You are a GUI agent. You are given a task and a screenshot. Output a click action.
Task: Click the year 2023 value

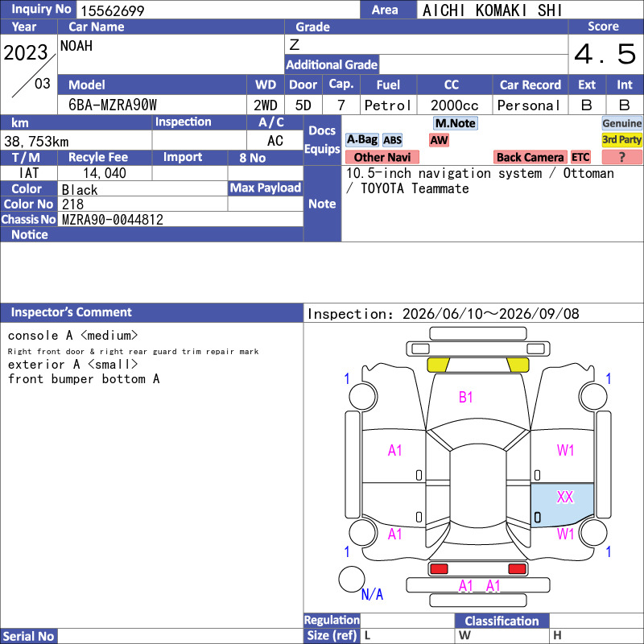click(x=26, y=52)
